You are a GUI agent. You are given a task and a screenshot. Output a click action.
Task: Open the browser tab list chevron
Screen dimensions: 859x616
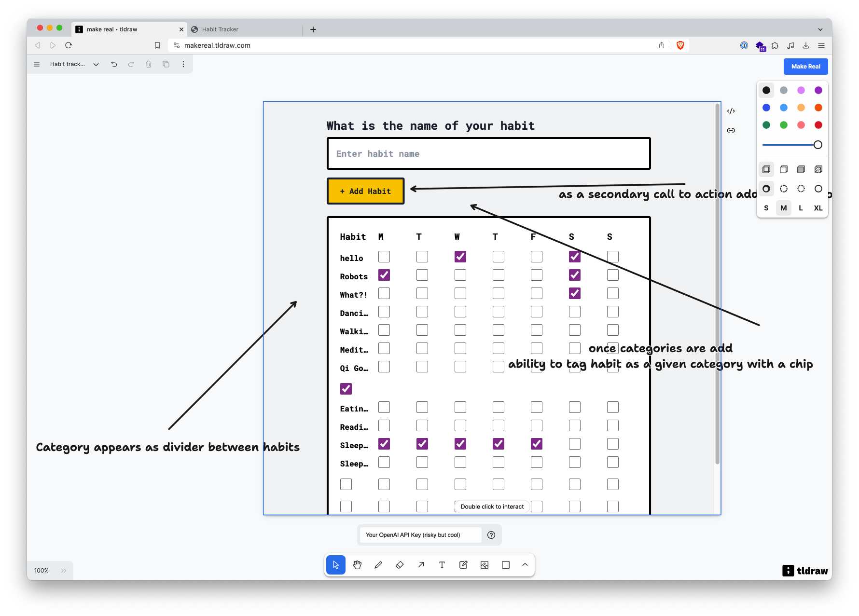coord(820,29)
